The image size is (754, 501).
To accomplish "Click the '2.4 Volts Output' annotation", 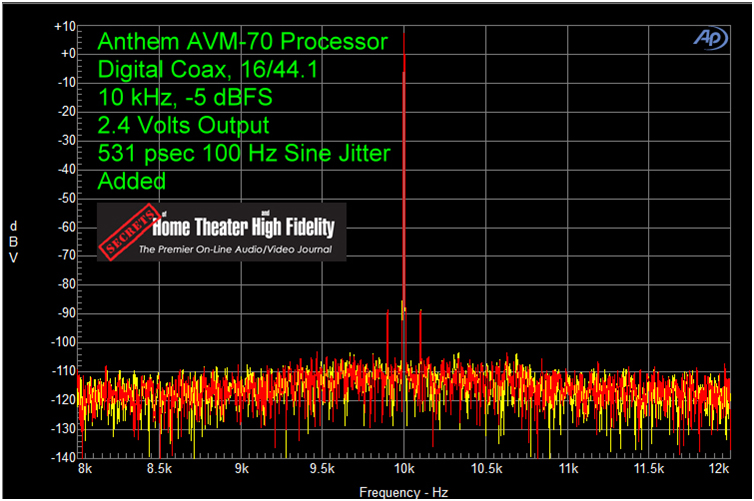I will [183, 125].
